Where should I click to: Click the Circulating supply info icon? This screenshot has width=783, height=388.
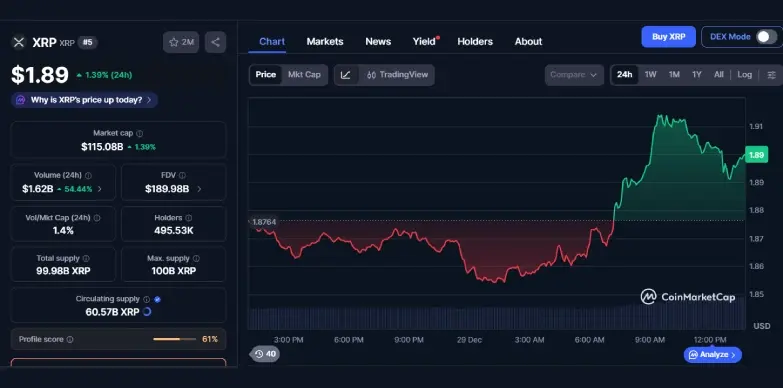146,300
